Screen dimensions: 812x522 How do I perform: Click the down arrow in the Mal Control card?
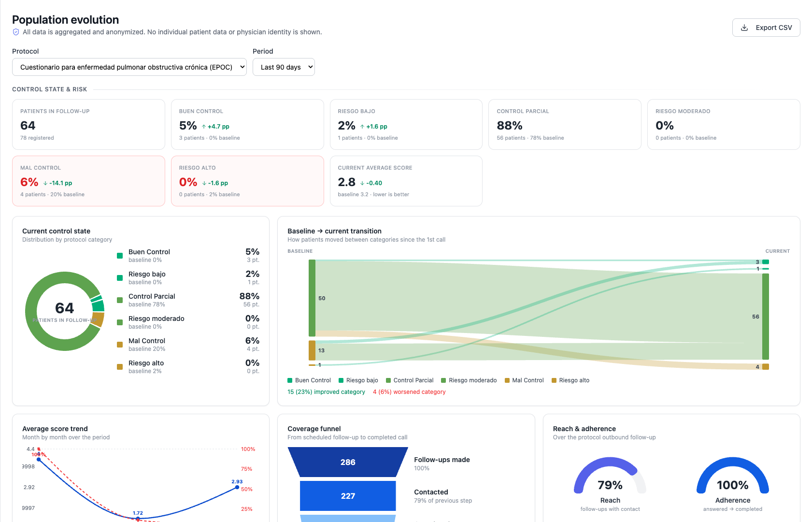(45, 183)
